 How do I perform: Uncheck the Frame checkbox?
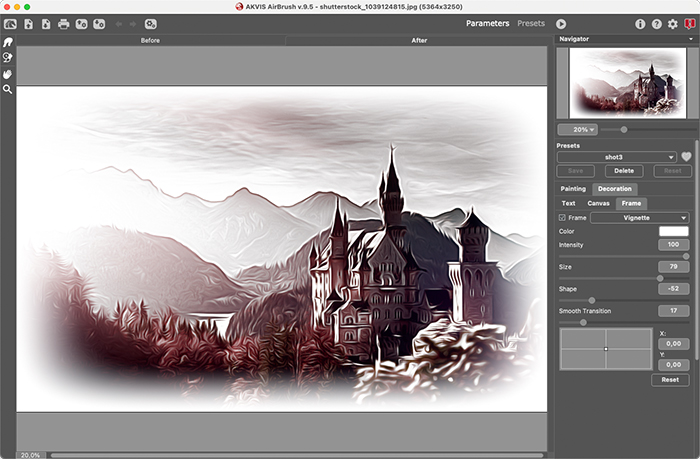coord(562,217)
